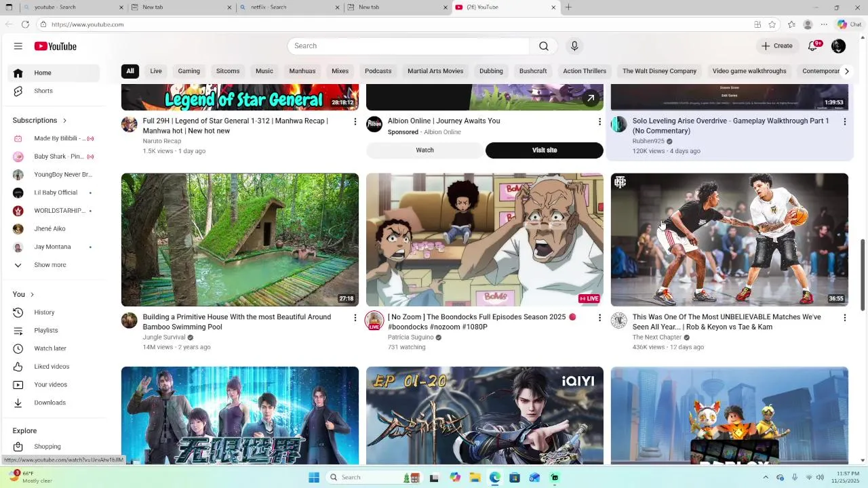Open the YouTube hamburger guide menu
The width and height of the screenshot is (868, 488).
(18, 46)
